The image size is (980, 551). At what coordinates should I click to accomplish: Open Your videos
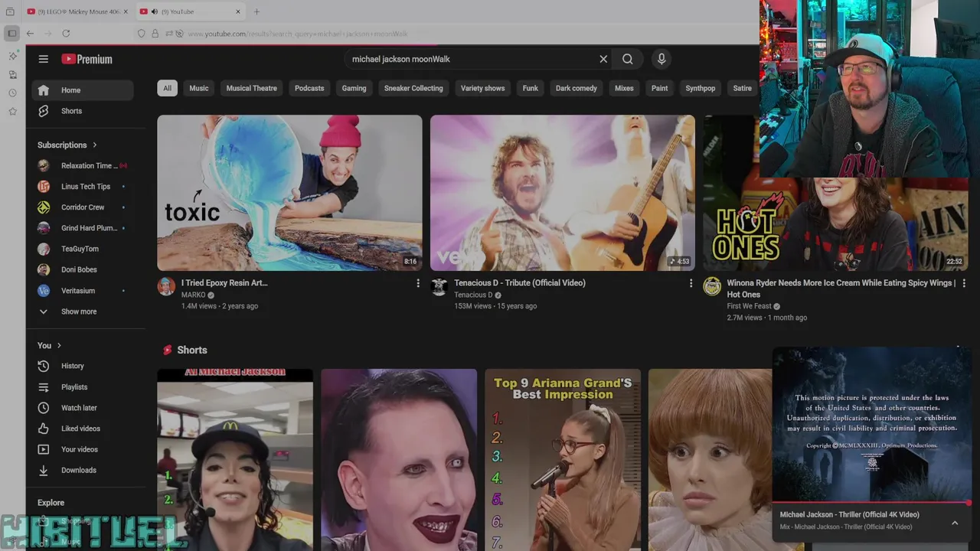point(83,449)
